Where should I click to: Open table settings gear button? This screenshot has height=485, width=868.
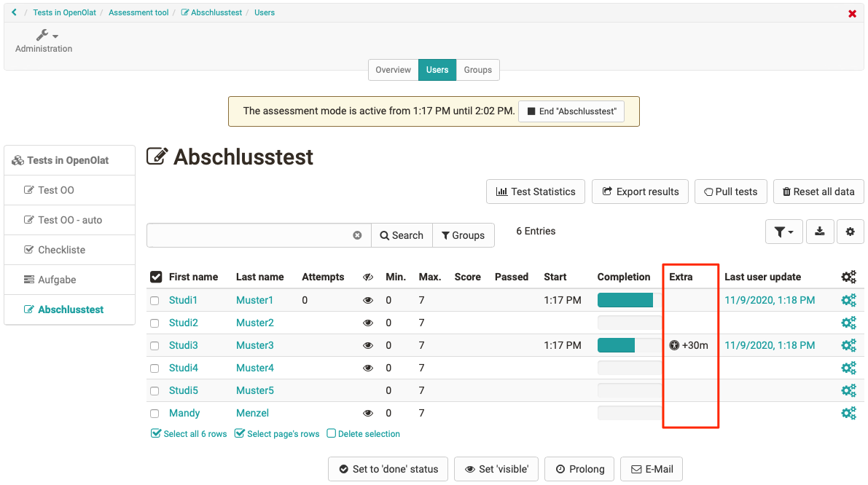(x=850, y=232)
